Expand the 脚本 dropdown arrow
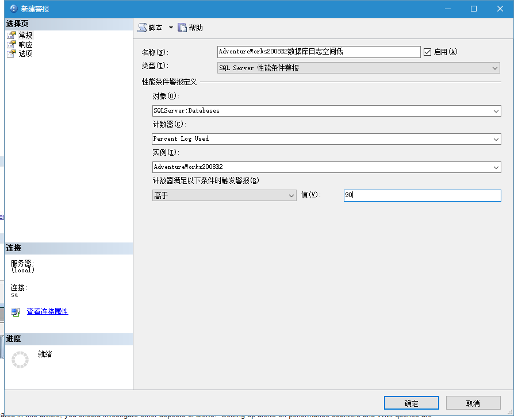The width and height of the screenshot is (518, 420). point(171,28)
